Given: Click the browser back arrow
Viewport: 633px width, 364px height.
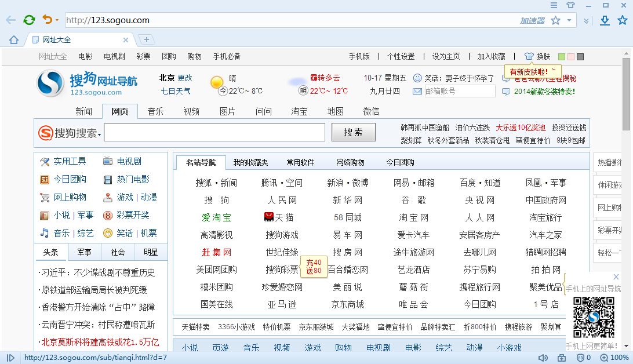Looking at the screenshot, I should point(10,20).
